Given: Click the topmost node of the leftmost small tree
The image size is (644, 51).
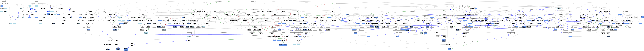Looking at the screenshot, I should click(x=4, y=1).
